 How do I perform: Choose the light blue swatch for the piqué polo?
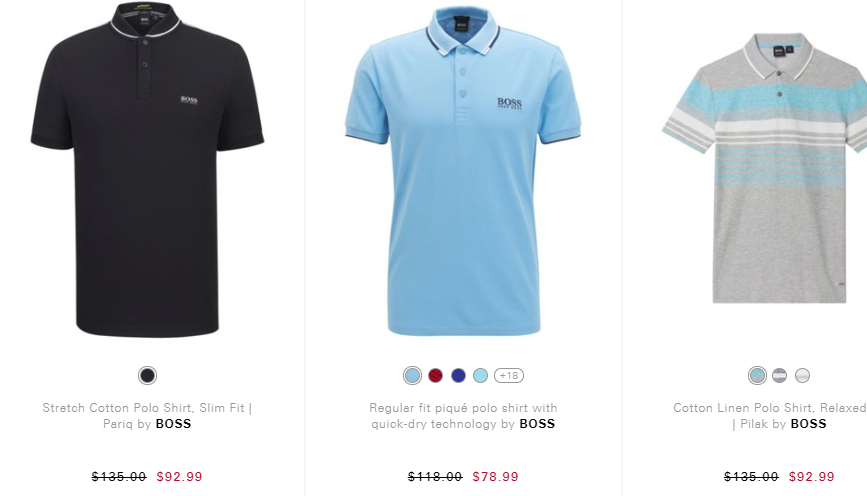coord(412,376)
